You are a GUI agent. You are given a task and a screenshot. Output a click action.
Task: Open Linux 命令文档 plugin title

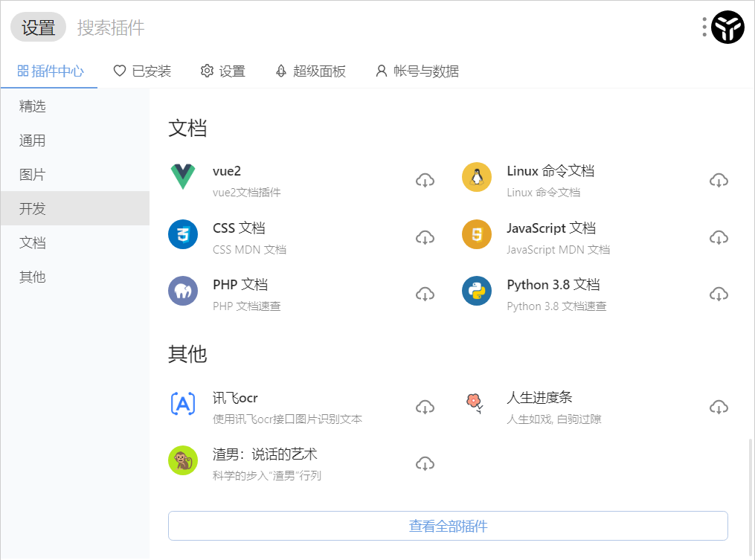pyautogui.click(x=550, y=171)
